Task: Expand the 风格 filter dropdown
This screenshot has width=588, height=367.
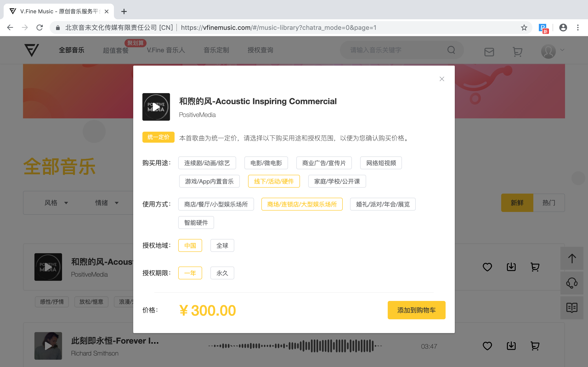Action: click(56, 203)
